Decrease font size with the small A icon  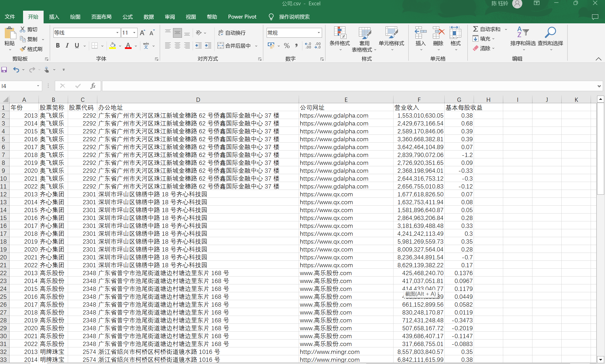[x=152, y=33]
